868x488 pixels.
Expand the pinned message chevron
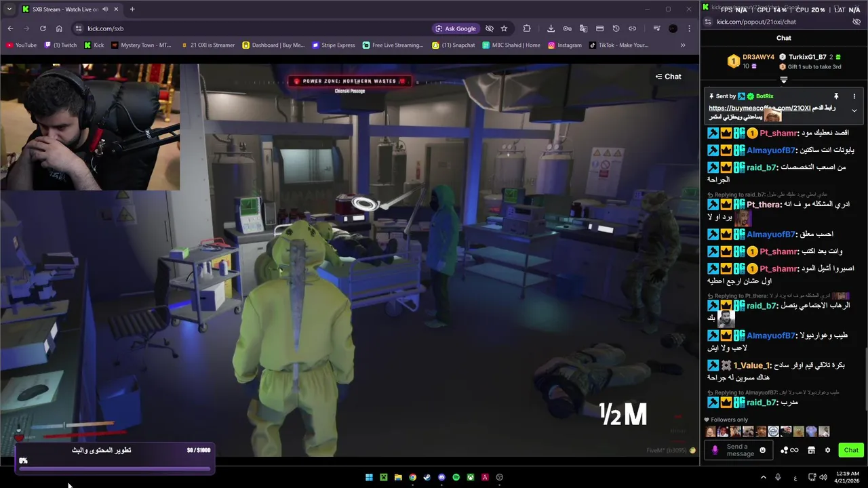854,110
